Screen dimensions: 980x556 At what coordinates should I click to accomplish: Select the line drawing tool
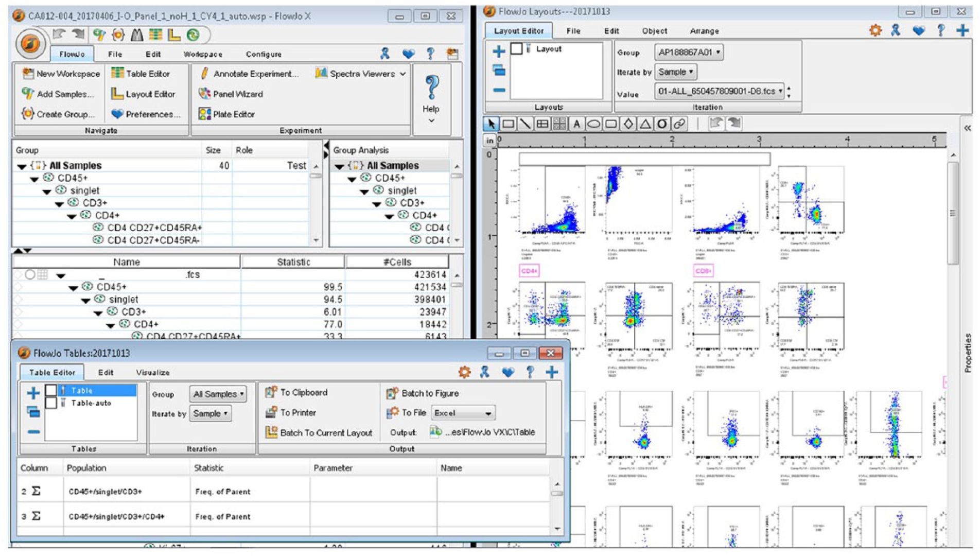525,124
